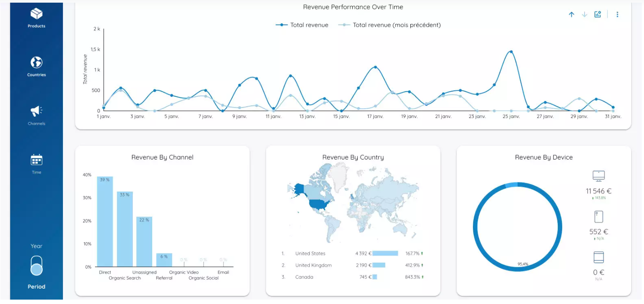Click the desktop monitor device icon
The image size is (644, 304).
point(599,176)
